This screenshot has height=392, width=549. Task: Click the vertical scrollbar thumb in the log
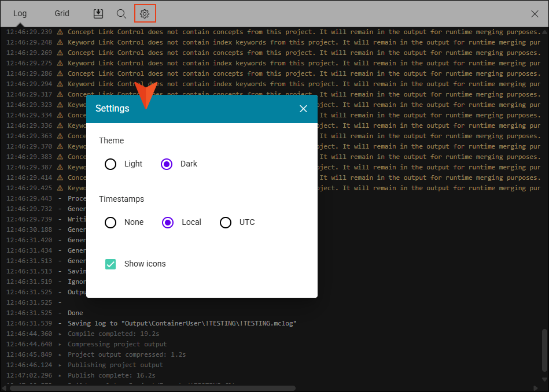click(544, 350)
